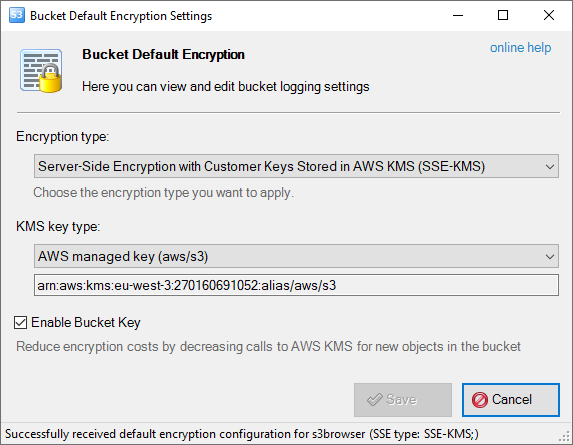Screen dimensions: 573x445
Task: Click the 'Here you can view and edit' description
Action: point(225,87)
